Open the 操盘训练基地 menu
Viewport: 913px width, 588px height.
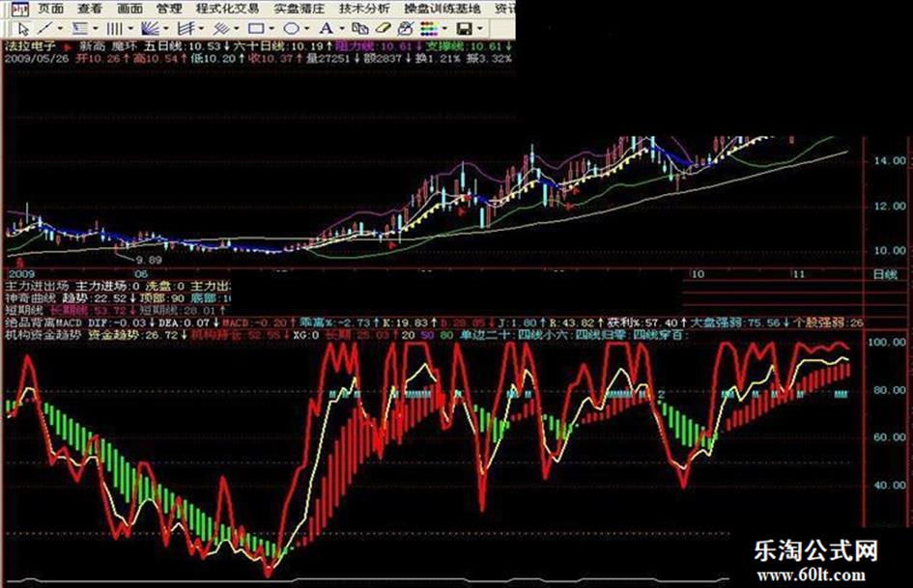442,9
